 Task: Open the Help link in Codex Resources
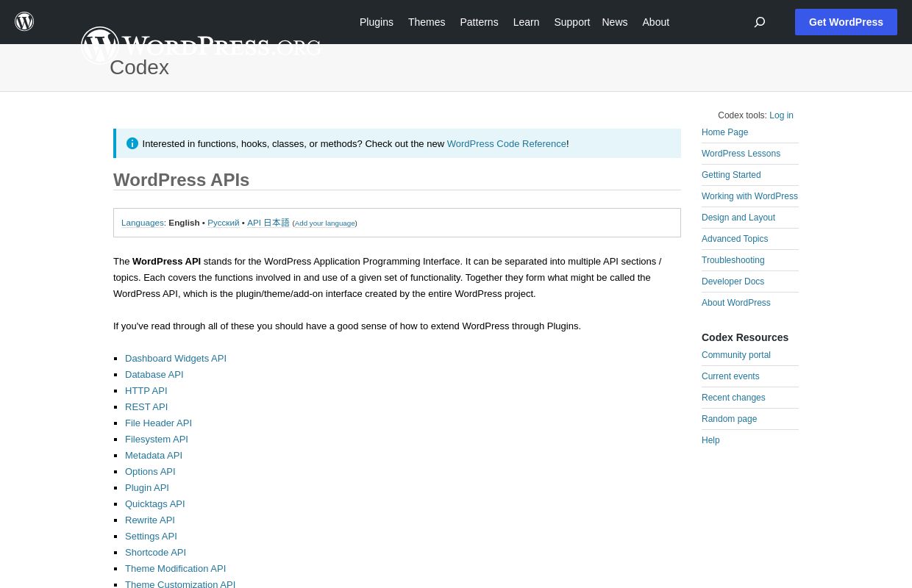710,440
